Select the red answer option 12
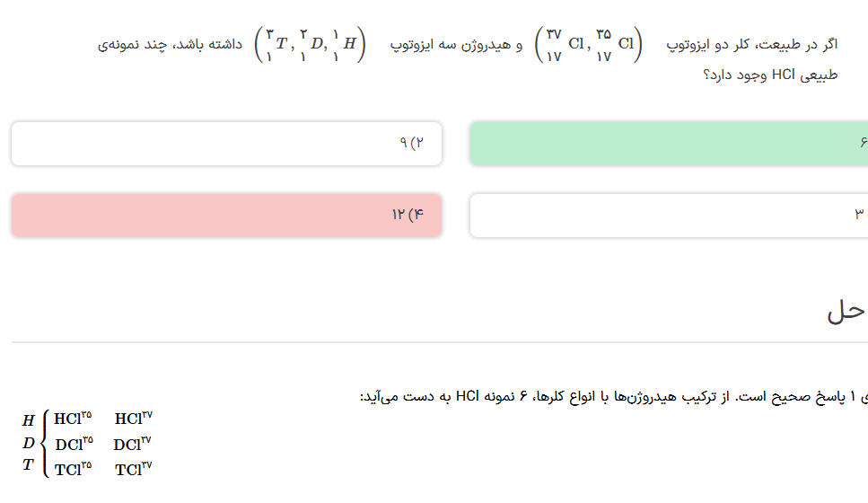 (x=226, y=216)
